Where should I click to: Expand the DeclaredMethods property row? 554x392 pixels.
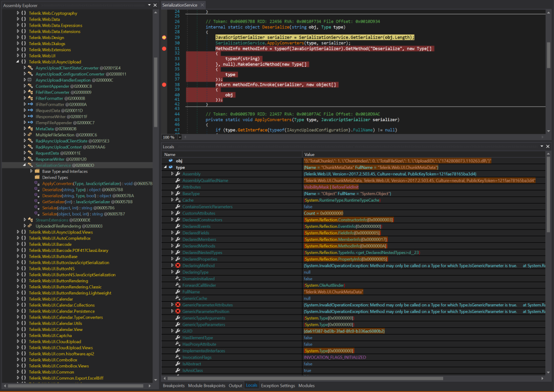tap(172, 246)
